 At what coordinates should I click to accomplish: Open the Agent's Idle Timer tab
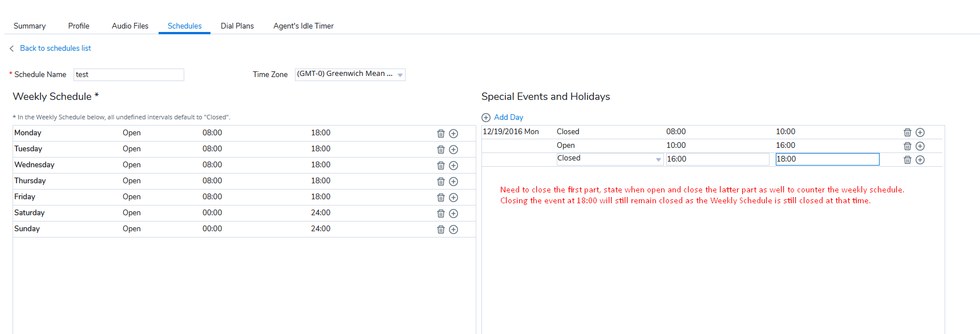tap(303, 26)
